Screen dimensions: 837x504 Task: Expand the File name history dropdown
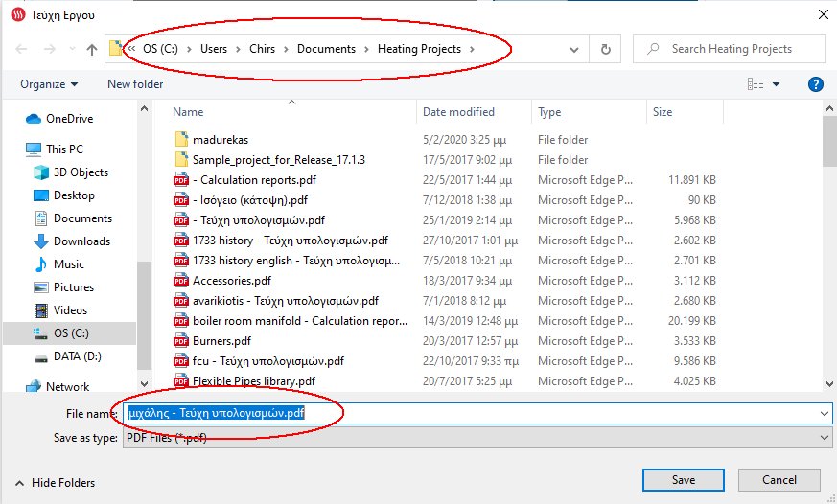tap(825, 414)
